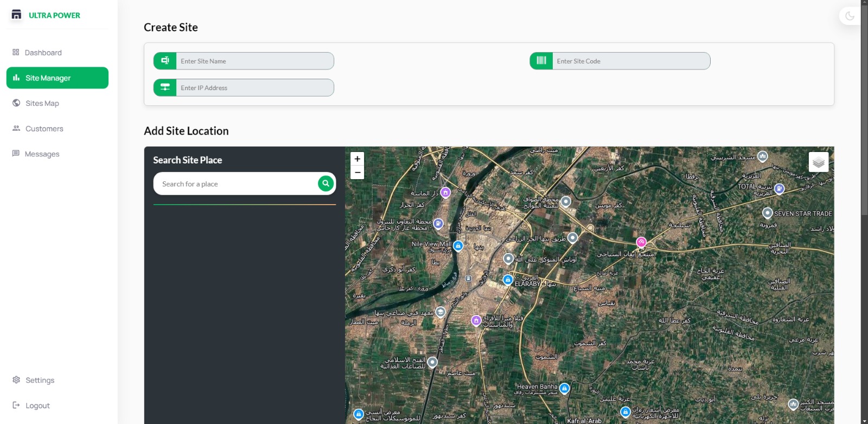868x424 pixels.
Task: Click the green search magnifier button
Action: point(325,183)
